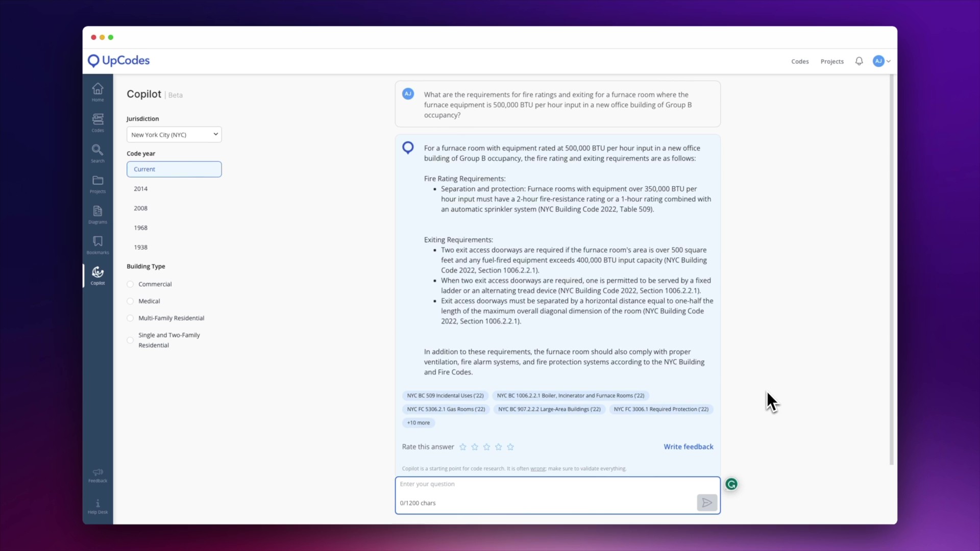
Task: Click the green Grammarly icon
Action: click(731, 484)
